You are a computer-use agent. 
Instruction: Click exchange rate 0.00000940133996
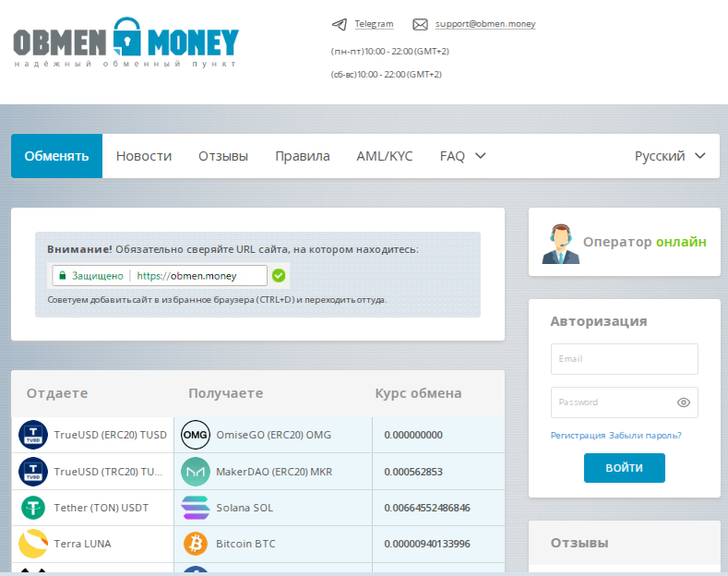pos(427,544)
